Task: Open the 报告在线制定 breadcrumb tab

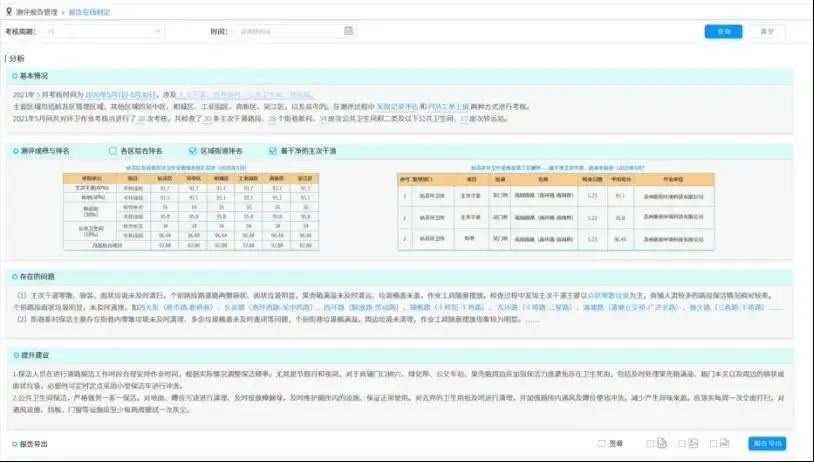Action: coord(90,11)
